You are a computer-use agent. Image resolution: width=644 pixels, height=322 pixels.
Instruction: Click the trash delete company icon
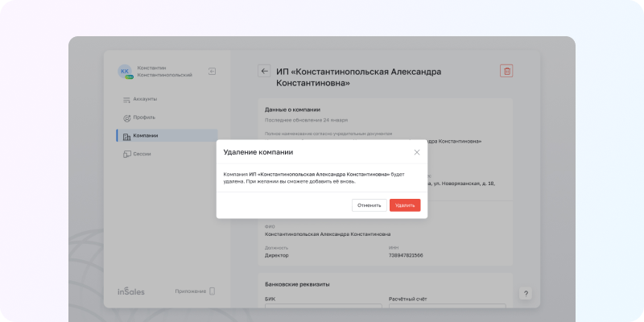tap(507, 71)
